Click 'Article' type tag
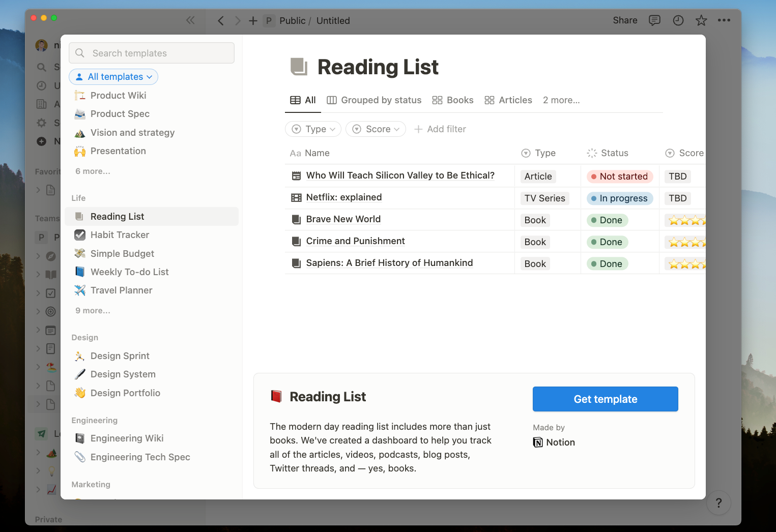 [x=538, y=176]
